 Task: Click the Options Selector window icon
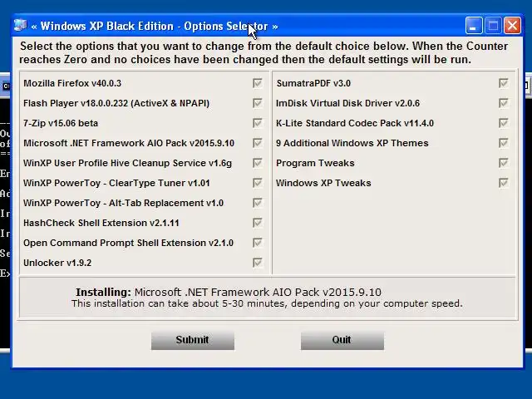pos(20,26)
